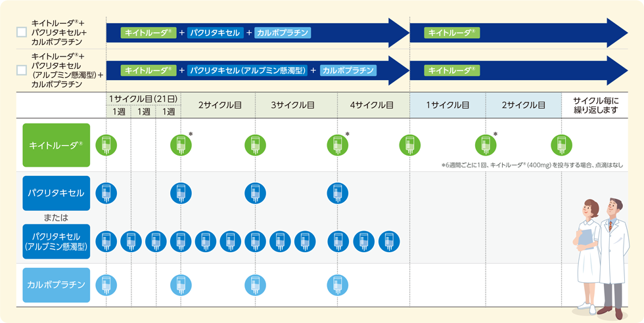Select the blue-shaded 1サイクル目 header
Viewport: 644px width, 323px height.
(x=447, y=105)
